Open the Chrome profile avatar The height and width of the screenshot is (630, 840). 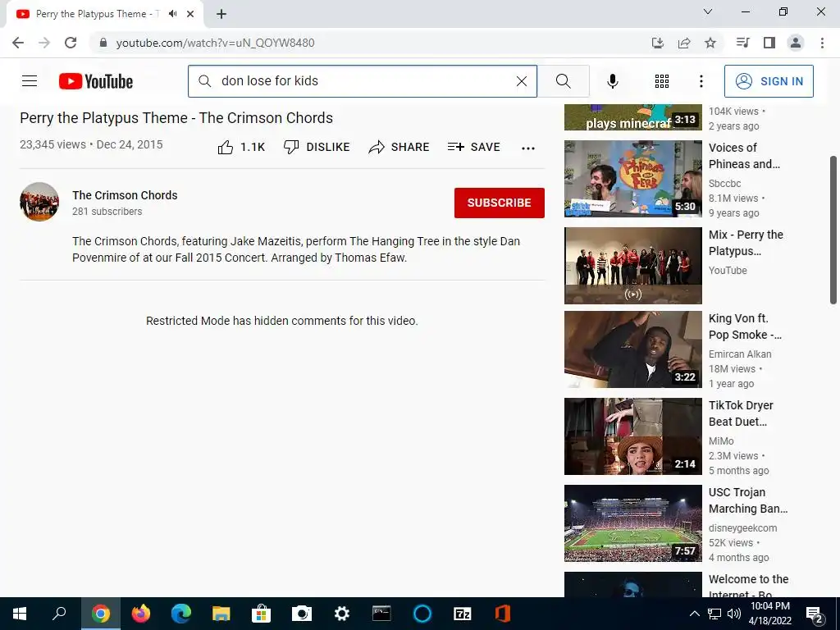796,43
